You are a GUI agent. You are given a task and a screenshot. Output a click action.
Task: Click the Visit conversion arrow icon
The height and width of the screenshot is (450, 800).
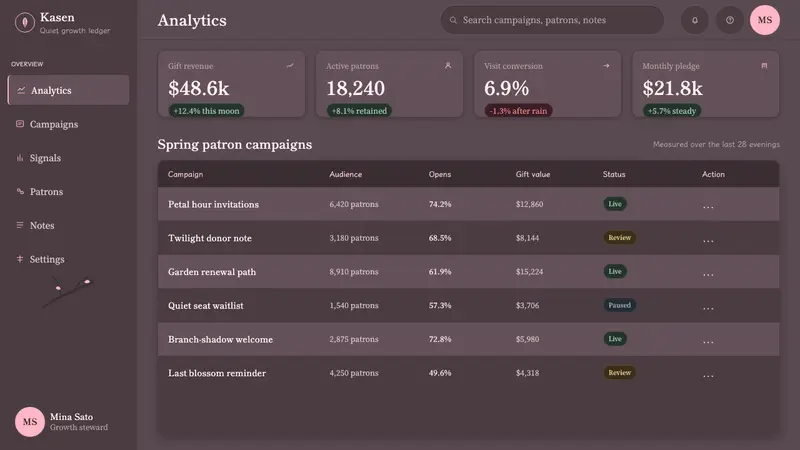(606, 66)
